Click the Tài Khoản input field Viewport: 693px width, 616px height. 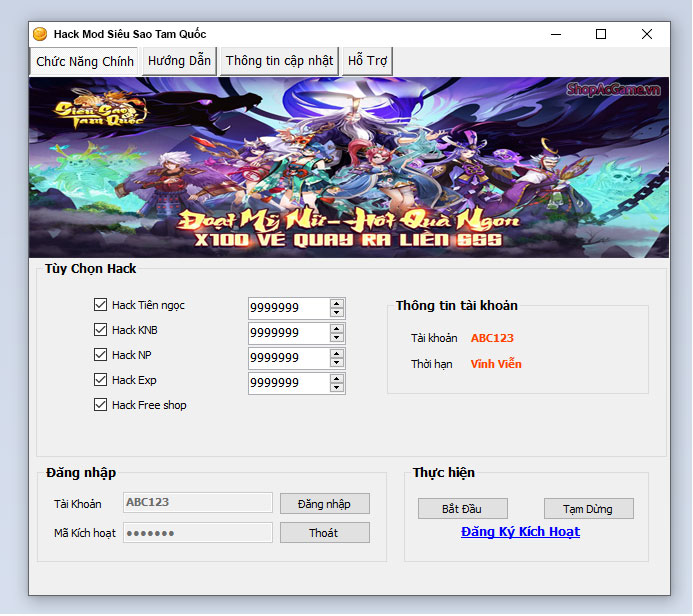tap(198, 502)
